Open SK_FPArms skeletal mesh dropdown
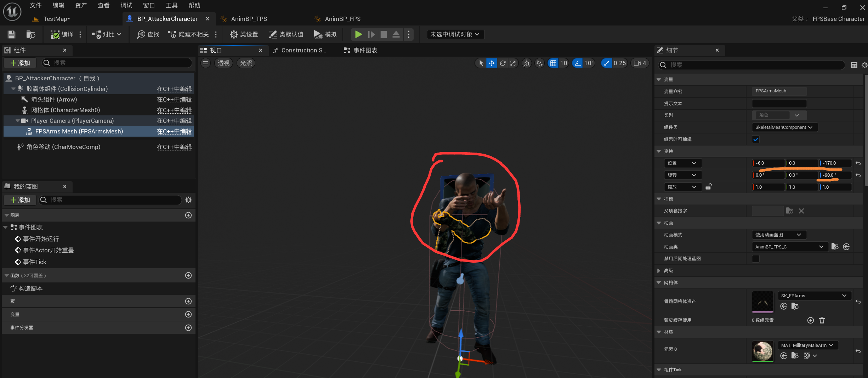This screenshot has width=868, height=378. pyautogui.click(x=814, y=296)
